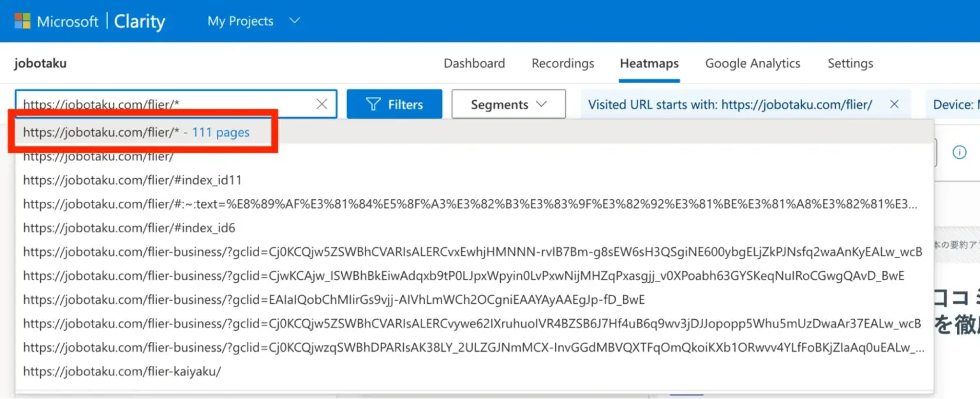Open the Clarity home link
980x399 pixels.
[139, 21]
